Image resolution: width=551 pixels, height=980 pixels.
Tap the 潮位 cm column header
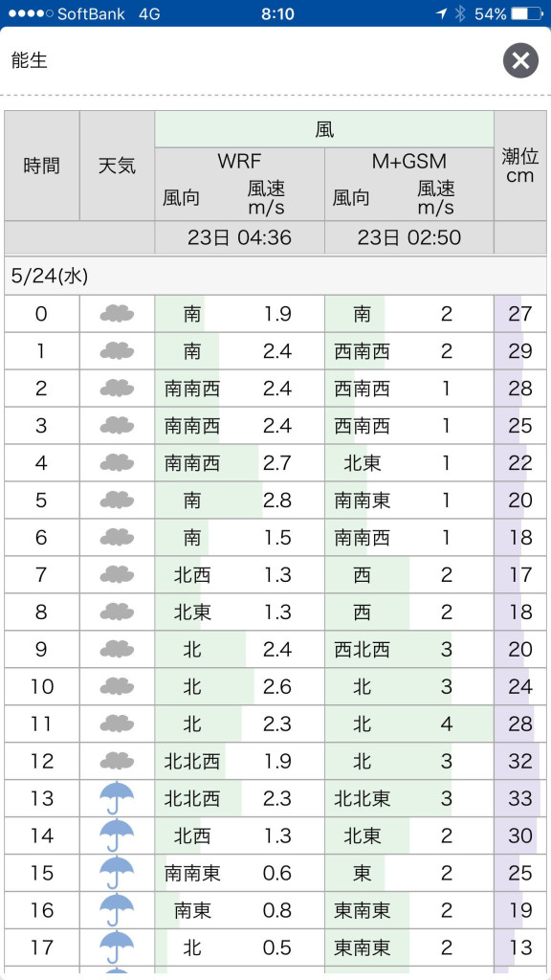(x=520, y=166)
